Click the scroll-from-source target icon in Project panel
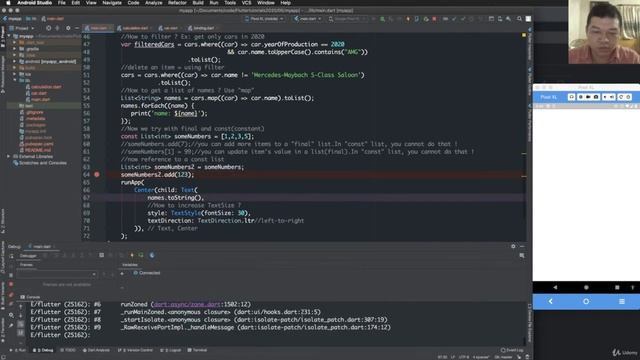 pyautogui.click(x=49, y=28)
